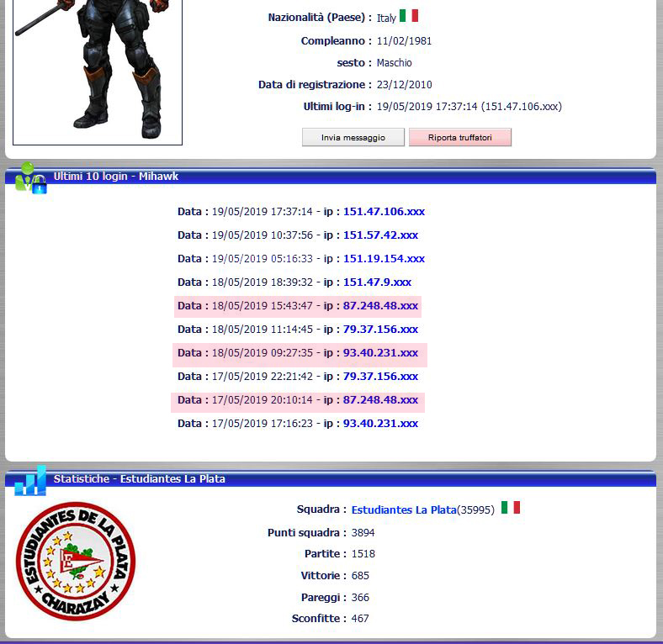Open IP 79.37.156.xxx from 18/05/2019 11:14:45

tap(380, 330)
